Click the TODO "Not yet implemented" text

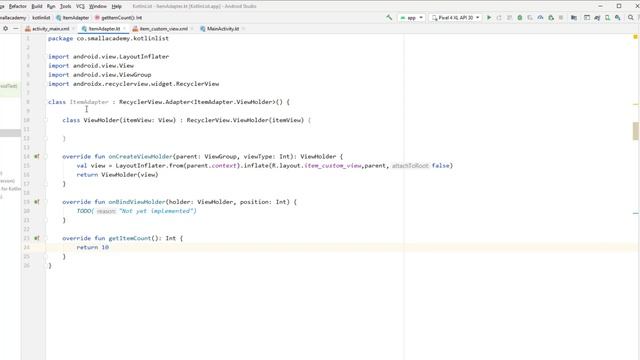tap(136, 211)
